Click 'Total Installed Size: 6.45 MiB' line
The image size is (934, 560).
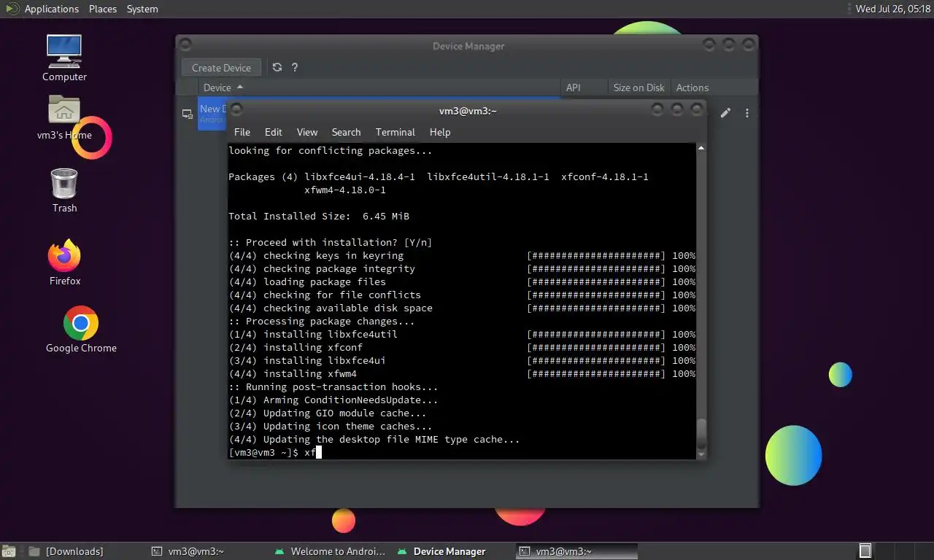click(319, 217)
